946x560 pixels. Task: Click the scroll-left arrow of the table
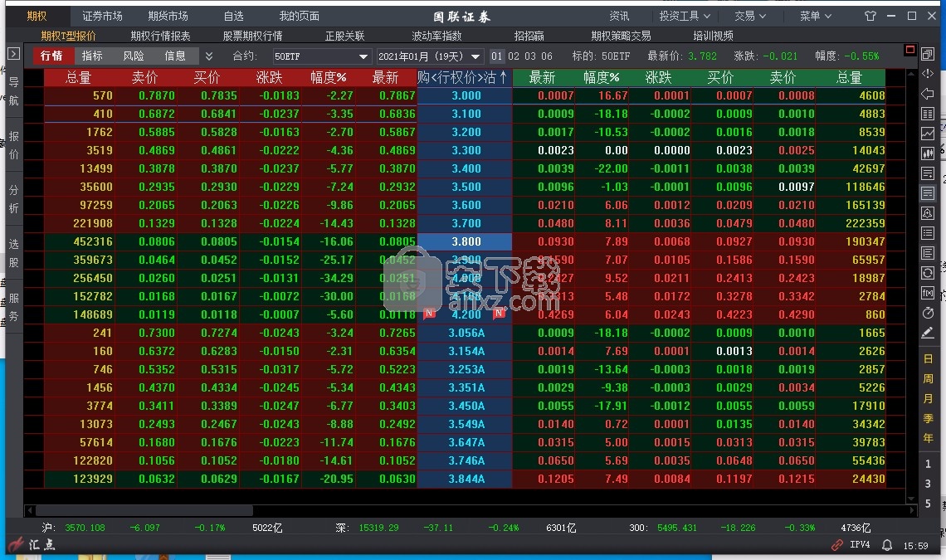point(29,510)
